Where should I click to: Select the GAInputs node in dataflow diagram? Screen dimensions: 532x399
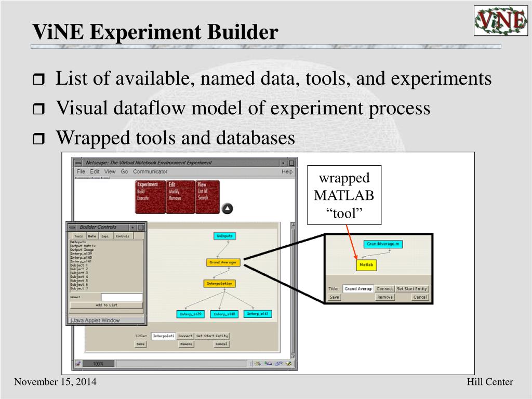224,236
